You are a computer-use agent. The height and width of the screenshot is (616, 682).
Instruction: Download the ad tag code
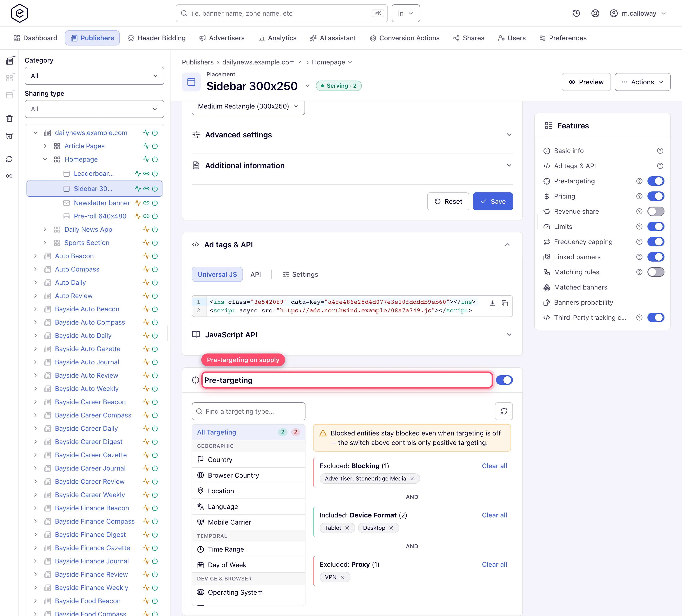click(x=493, y=303)
